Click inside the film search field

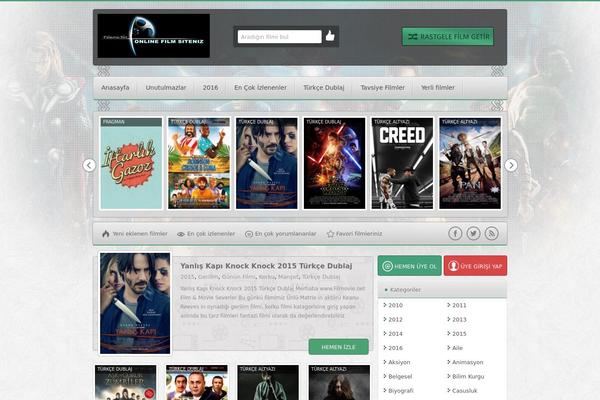pyautogui.click(x=280, y=37)
